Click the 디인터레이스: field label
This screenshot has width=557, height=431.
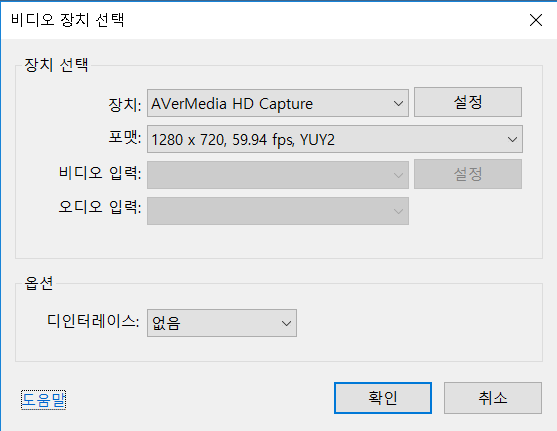point(93,322)
